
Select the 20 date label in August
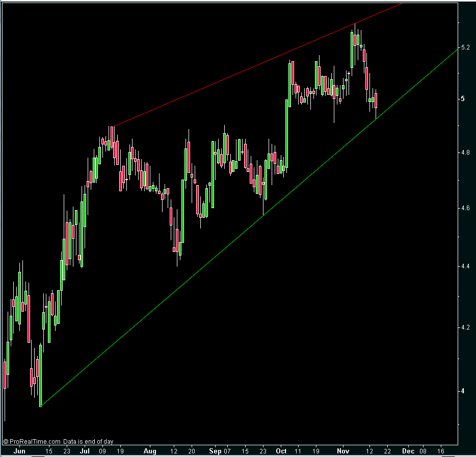pos(192,451)
